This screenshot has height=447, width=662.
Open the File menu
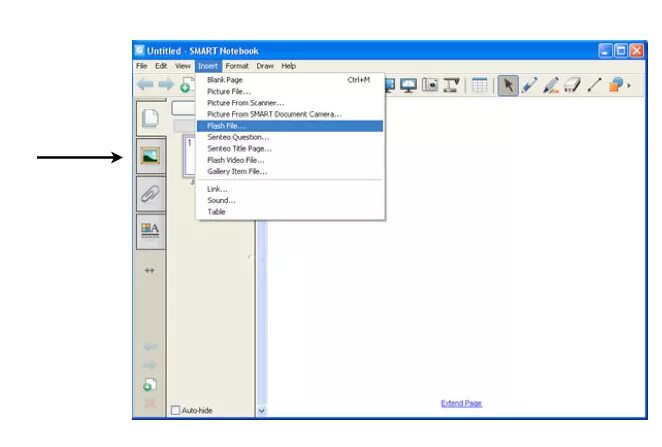coord(141,66)
